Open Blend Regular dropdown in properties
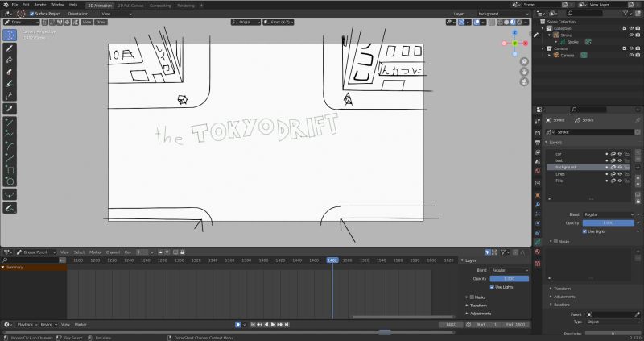The height and width of the screenshot is (341, 644). (x=609, y=214)
